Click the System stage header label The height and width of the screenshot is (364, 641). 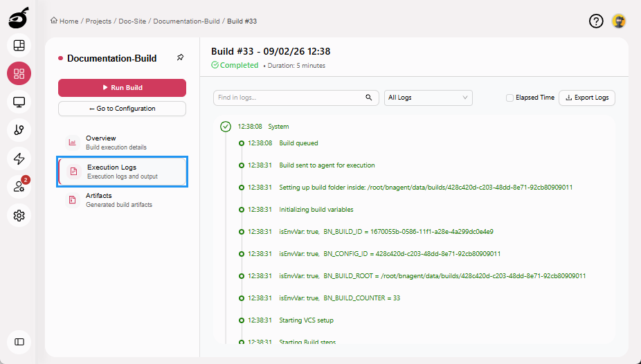tap(278, 127)
